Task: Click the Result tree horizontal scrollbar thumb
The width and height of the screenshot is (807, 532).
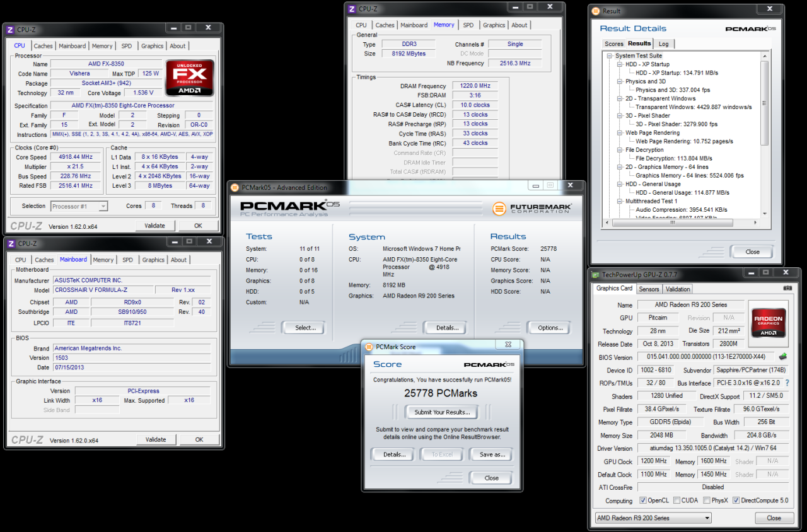Action: tap(674, 223)
